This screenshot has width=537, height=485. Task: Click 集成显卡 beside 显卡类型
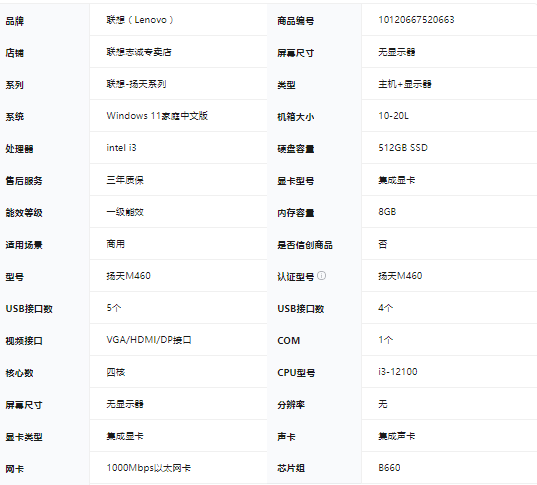[125, 436]
